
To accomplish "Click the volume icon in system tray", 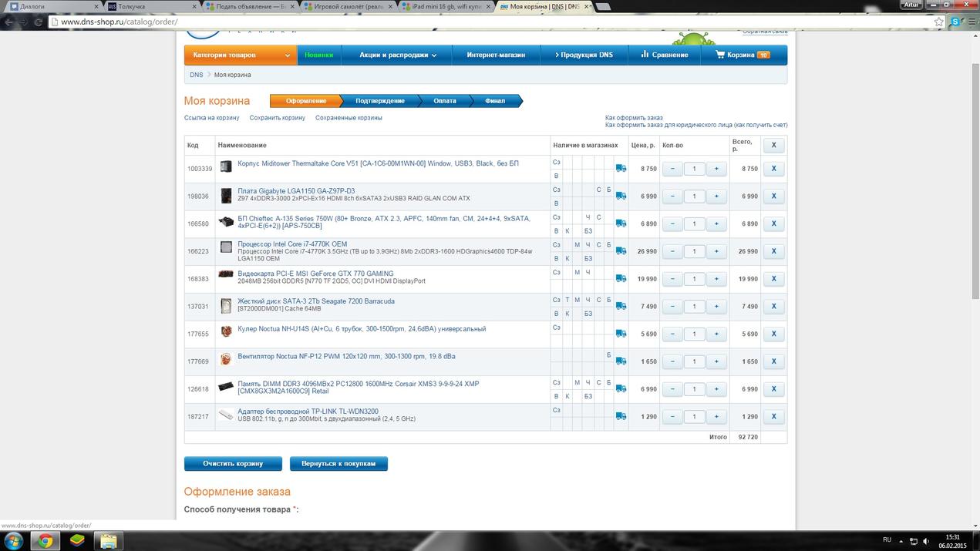I will (x=928, y=541).
